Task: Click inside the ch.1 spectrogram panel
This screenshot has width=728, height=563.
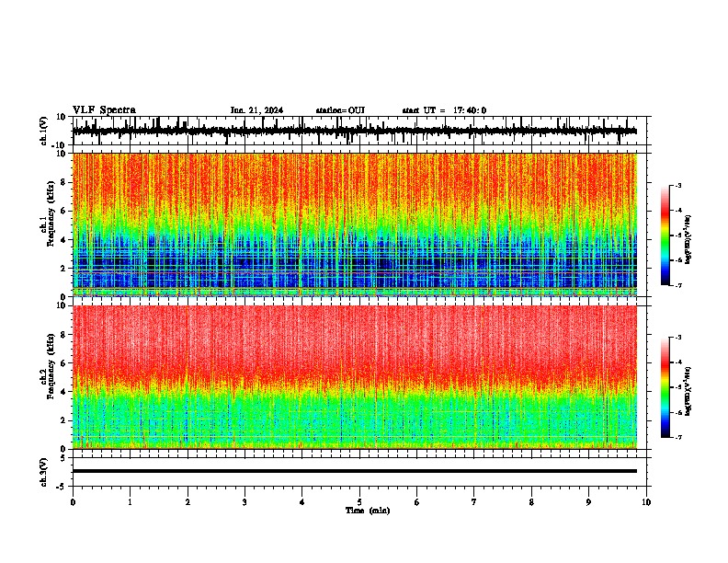Action: (355, 224)
